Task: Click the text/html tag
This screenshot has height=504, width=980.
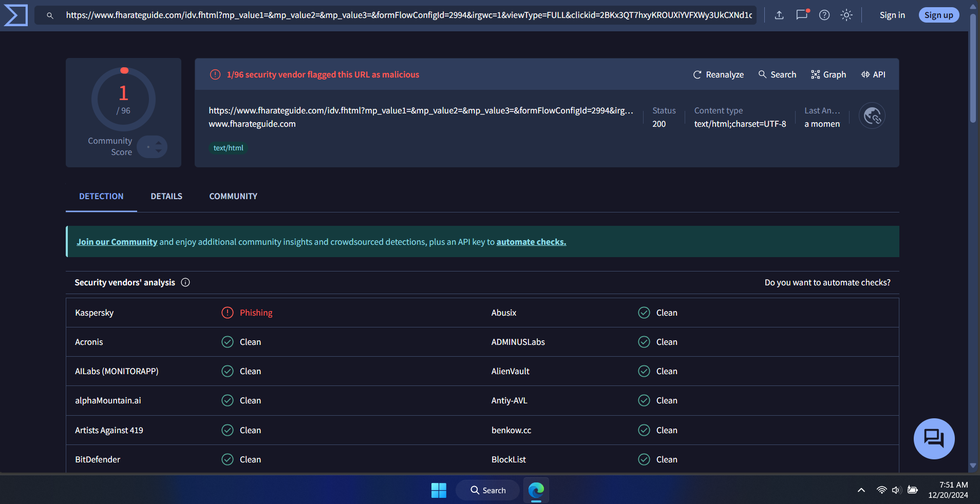Action: [229, 148]
